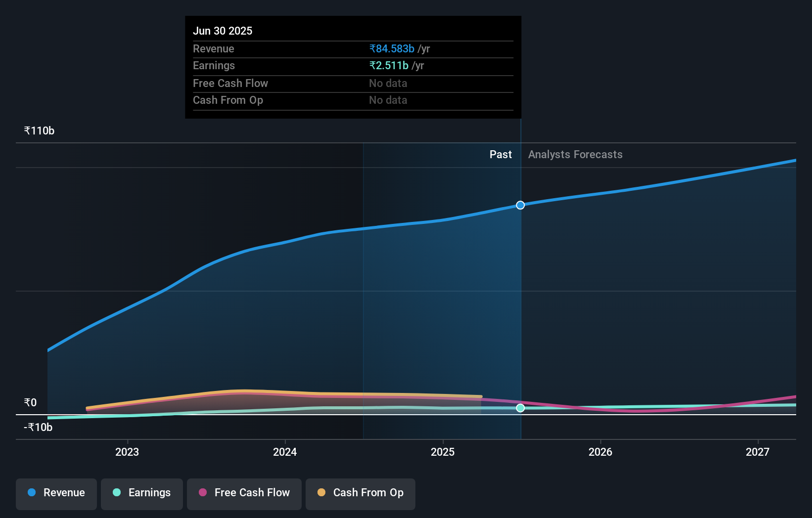Click the teal Earnings dot icon

[116, 493]
